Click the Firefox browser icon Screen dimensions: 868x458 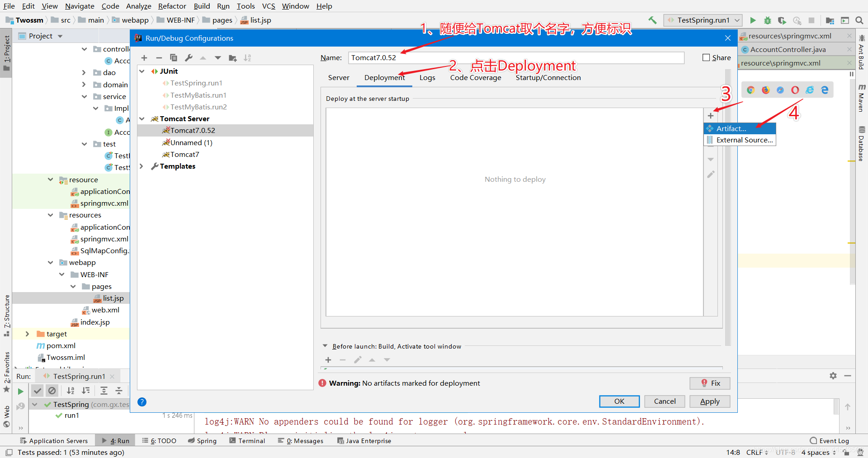(765, 90)
